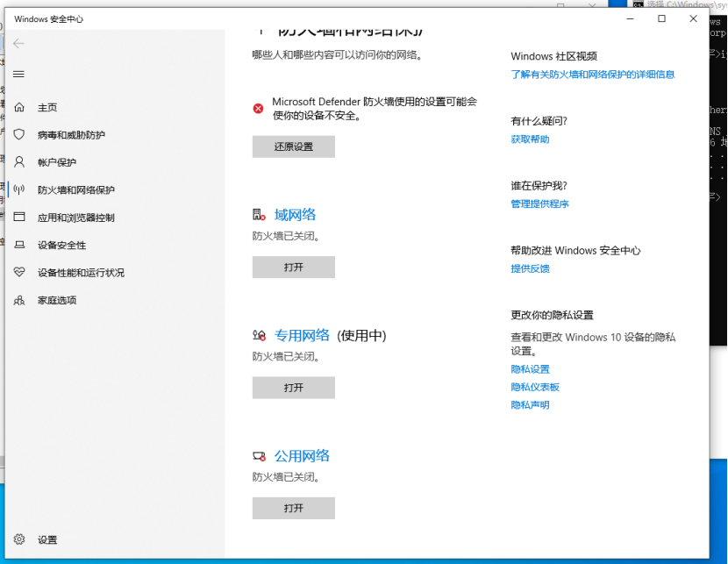Click the gear icon for 设置
The height and width of the screenshot is (564, 728).
[19, 539]
